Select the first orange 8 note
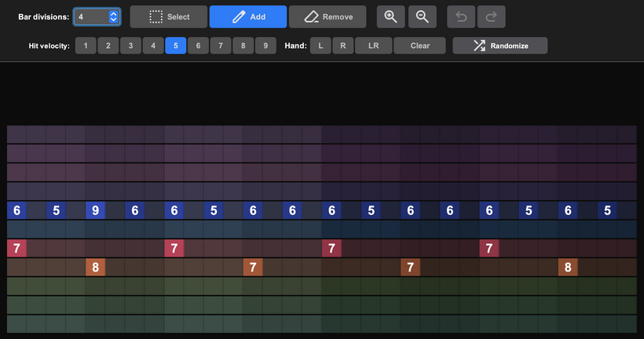 tap(95, 267)
